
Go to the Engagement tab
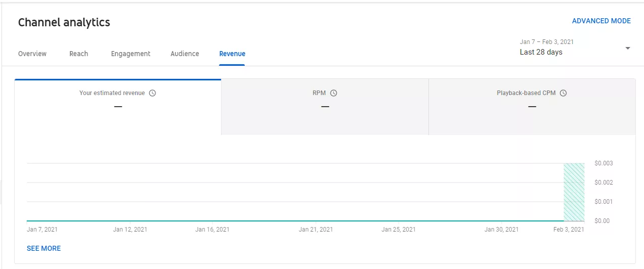tap(131, 54)
